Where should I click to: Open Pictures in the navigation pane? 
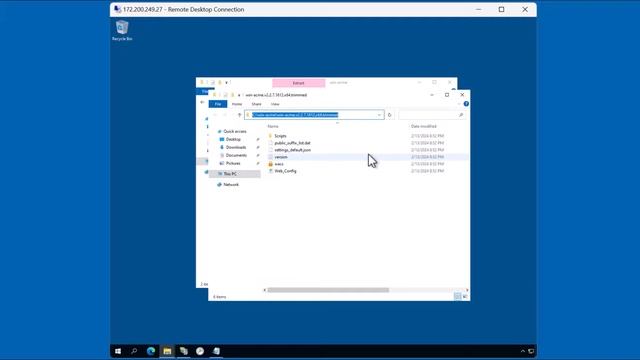tap(233, 163)
